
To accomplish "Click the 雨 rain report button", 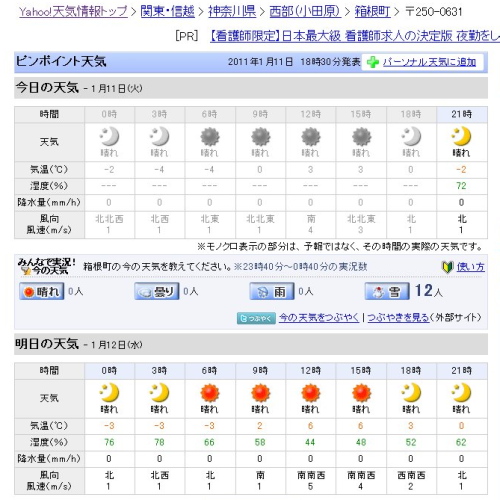I will coord(272,291).
